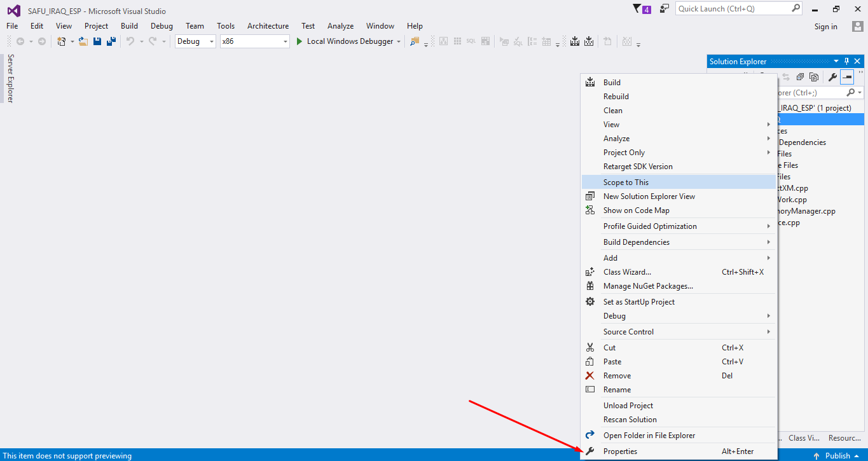Choose Rescan Solution
This screenshot has width=868, height=461.
coord(679,420)
